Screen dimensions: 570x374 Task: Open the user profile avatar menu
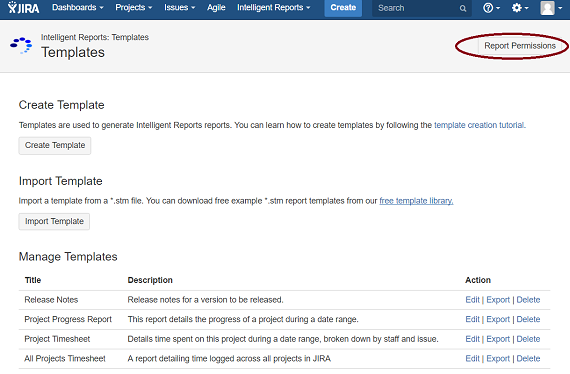coord(550,8)
